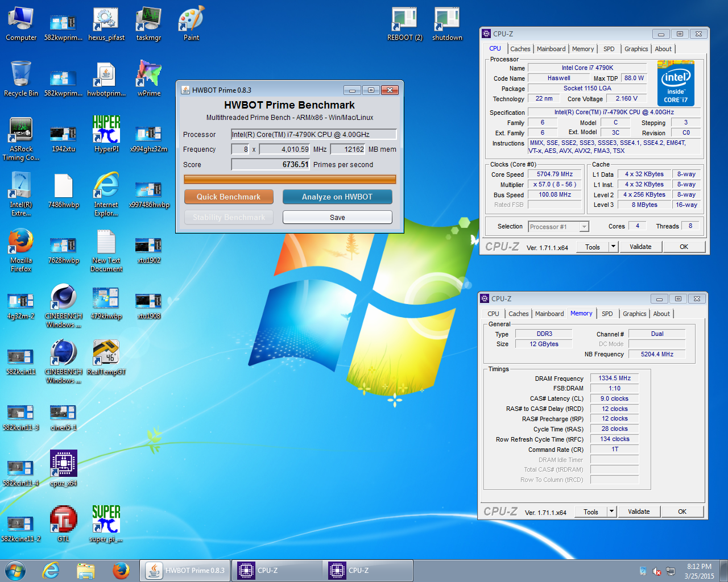Open the Windows Start menu
The width and height of the screenshot is (728, 582).
coord(15,571)
